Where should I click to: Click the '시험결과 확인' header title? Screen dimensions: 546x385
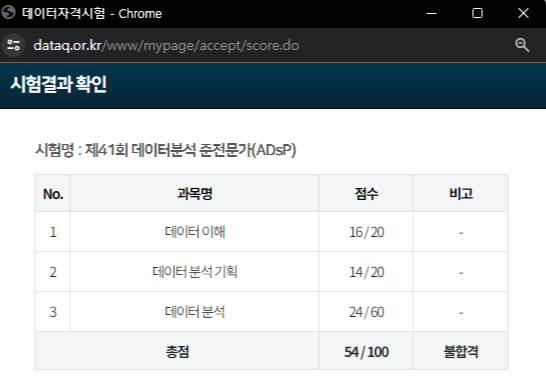click(58, 84)
